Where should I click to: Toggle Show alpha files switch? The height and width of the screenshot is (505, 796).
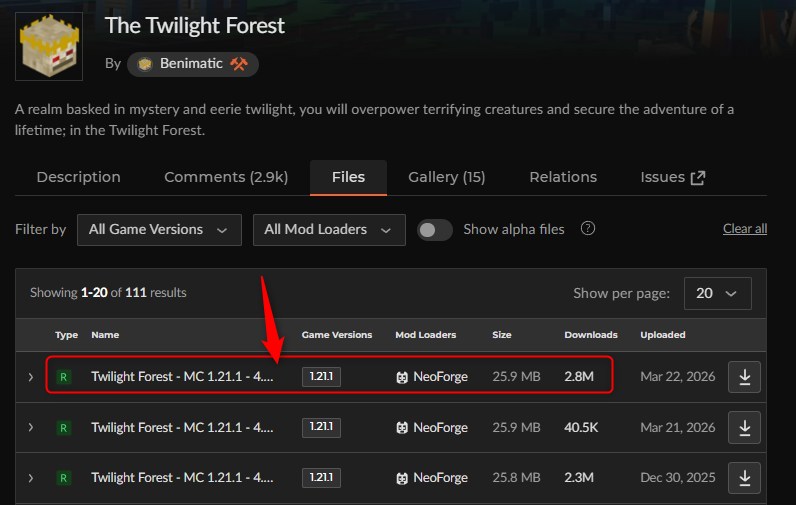435,230
